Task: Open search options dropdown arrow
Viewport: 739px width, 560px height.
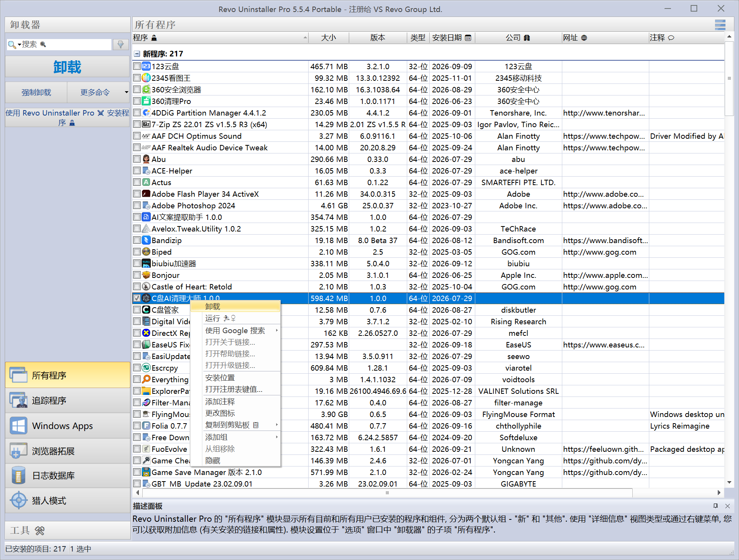Action: point(19,45)
